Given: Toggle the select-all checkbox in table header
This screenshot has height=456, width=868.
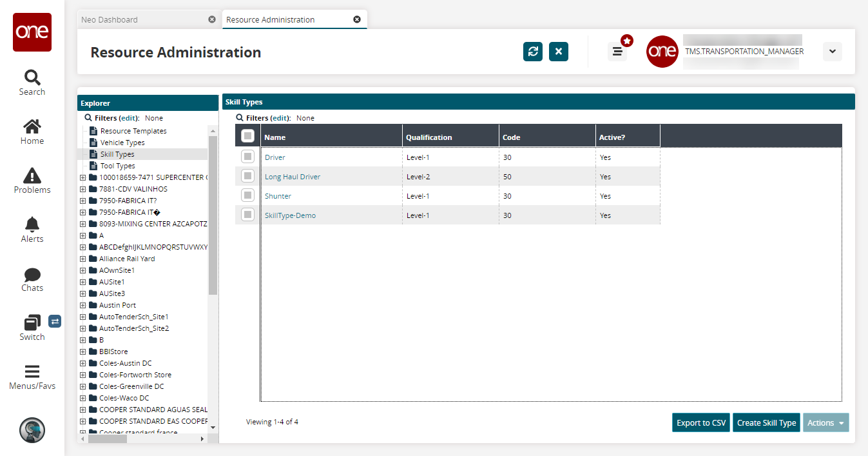Looking at the screenshot, I should point(247,136).
